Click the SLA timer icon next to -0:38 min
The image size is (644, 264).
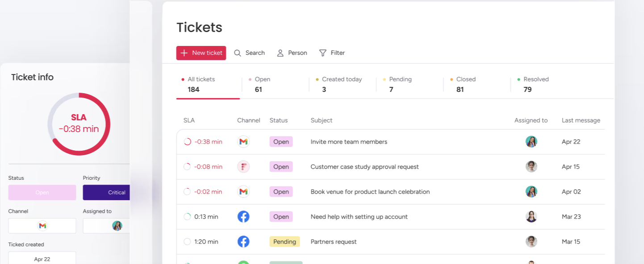pyautogui.click(x=188, y=142)
